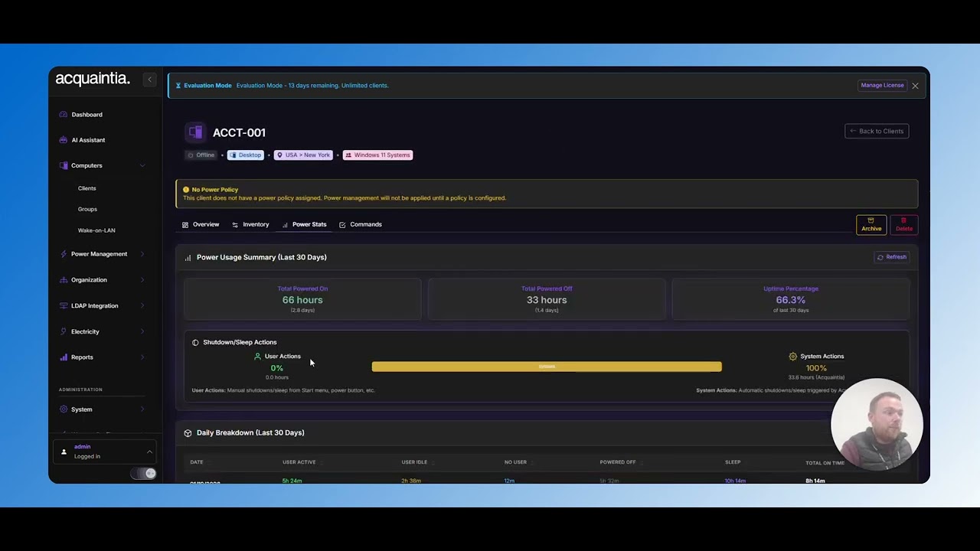This screenshot has width=980, height=551.
Task: Click the NO USER column header
Action: [x=514, y=463]
